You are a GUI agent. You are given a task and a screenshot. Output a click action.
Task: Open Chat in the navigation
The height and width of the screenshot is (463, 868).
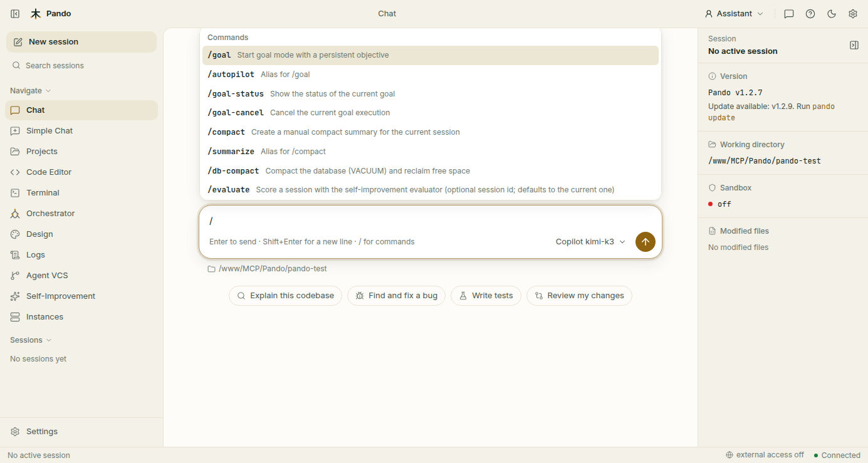(x=81, y=110)
